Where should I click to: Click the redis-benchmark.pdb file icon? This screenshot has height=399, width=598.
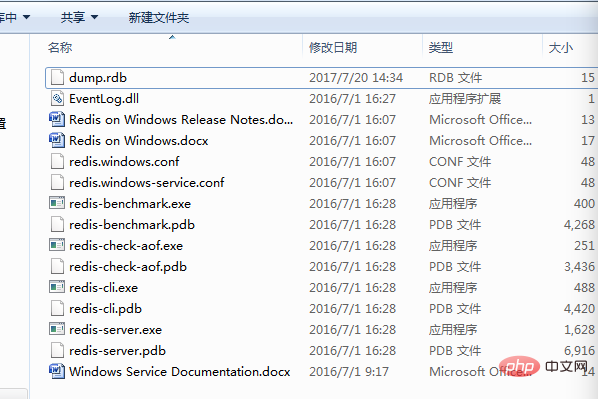pos(57,225)
